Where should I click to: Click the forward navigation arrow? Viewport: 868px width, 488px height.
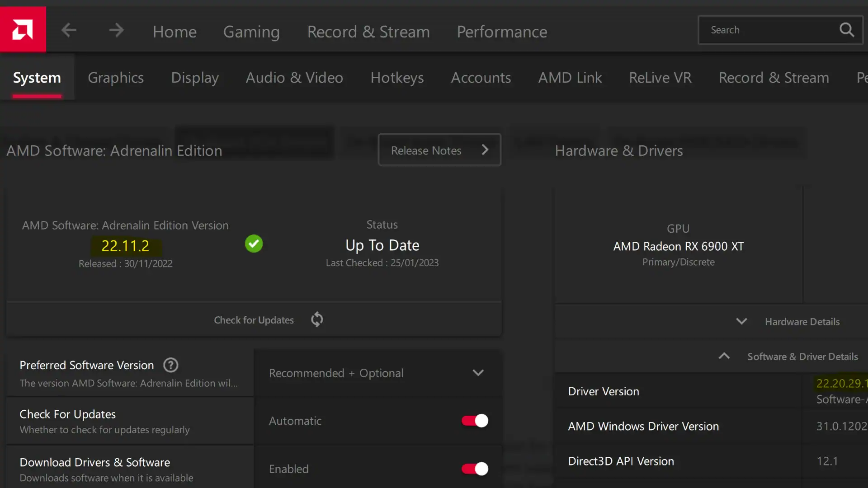click(116, 30)
